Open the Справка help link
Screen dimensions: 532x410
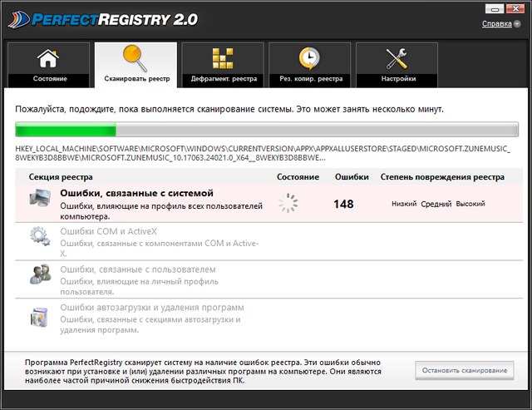click(x=495, y=24)
